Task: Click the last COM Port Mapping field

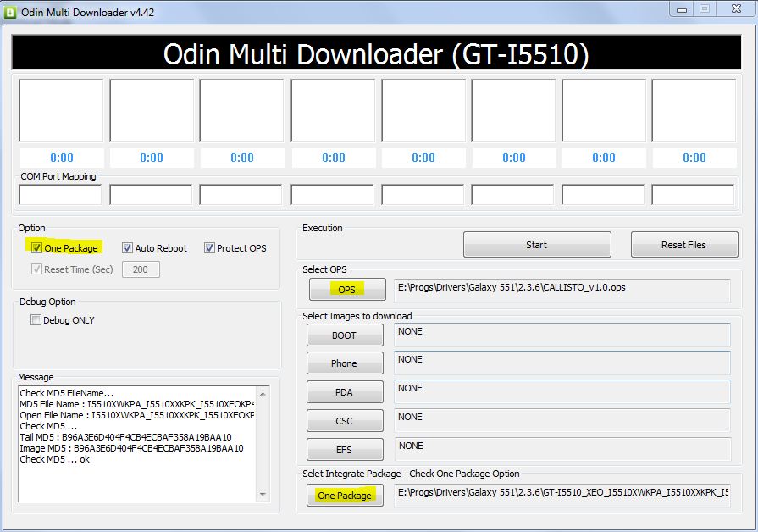Action: tap(694, 195)
